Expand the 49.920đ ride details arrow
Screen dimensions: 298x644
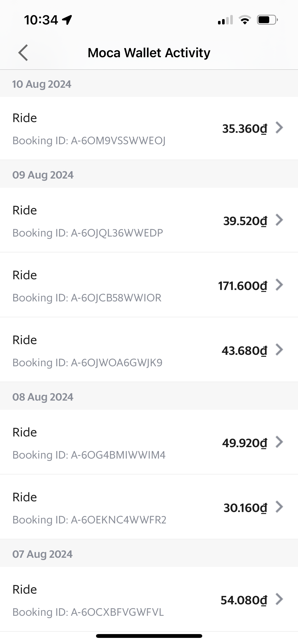pyautogui.click(x=279, y=442)
